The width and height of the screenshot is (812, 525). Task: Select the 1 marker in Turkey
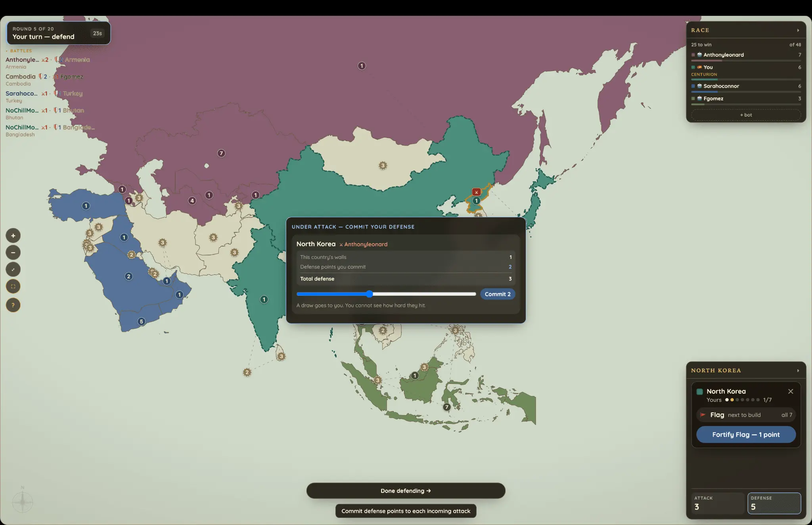86,206
